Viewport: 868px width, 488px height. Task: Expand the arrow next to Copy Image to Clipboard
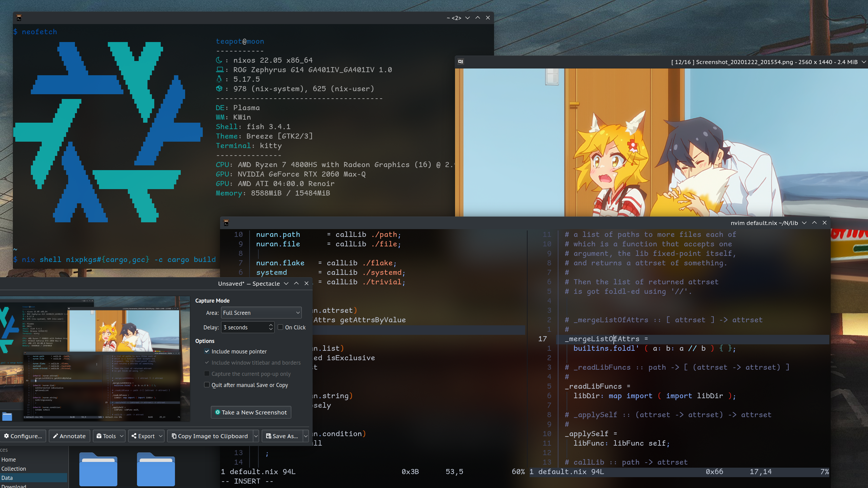tap(256, 436)
